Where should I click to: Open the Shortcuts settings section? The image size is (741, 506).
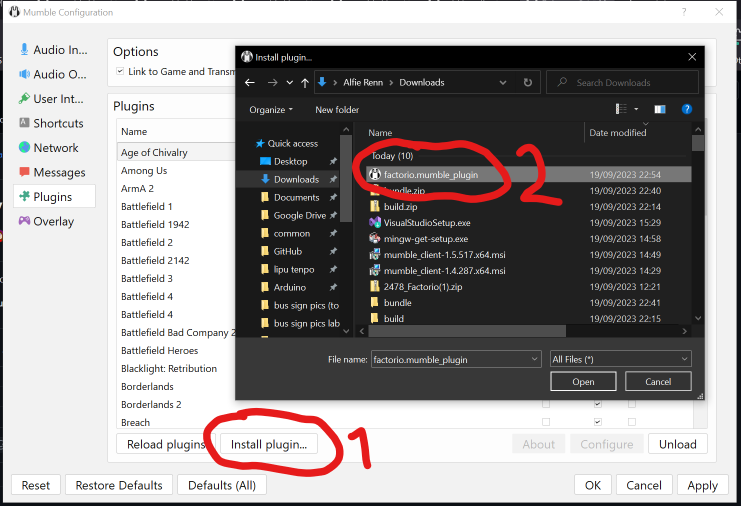coord(54,123)
